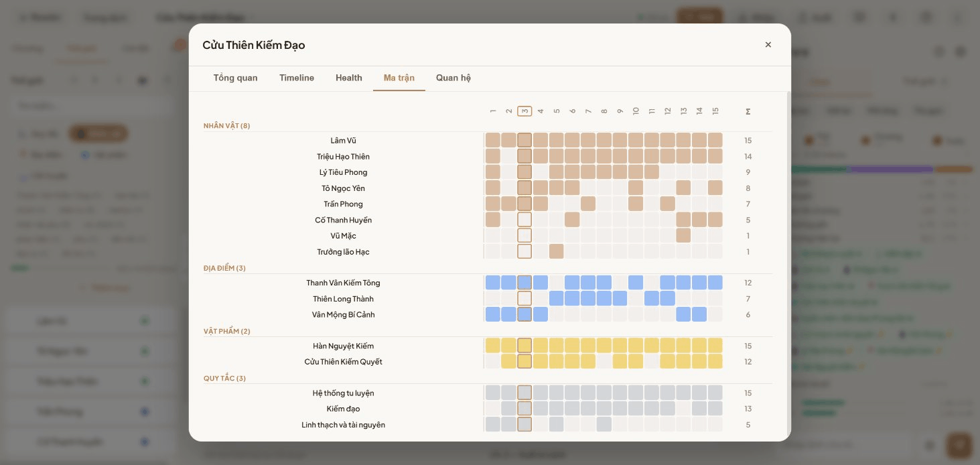Click the Σ total column header

pos(748,111)
